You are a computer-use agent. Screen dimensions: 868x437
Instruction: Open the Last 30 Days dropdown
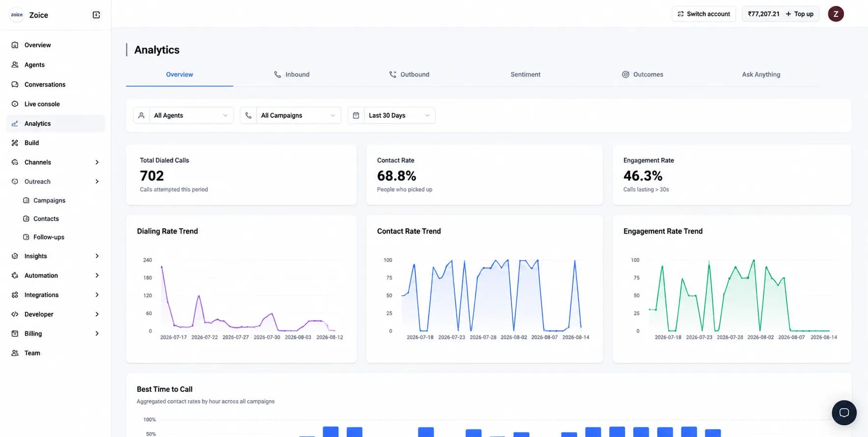pyautogui.click(x=392, y=115)
